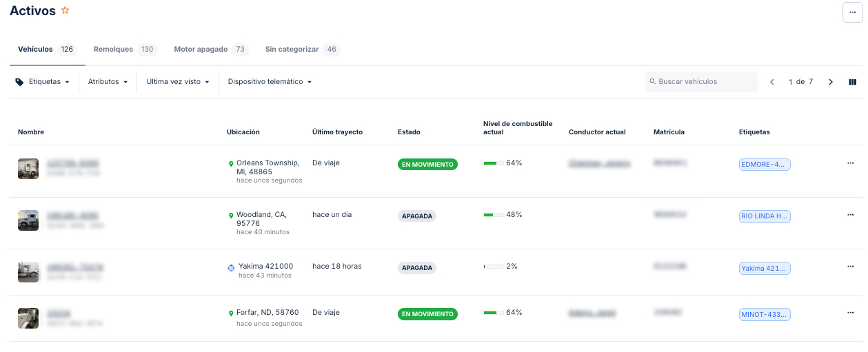
Task: Select the Motor apagado tab
Action: tap(210, 50)
